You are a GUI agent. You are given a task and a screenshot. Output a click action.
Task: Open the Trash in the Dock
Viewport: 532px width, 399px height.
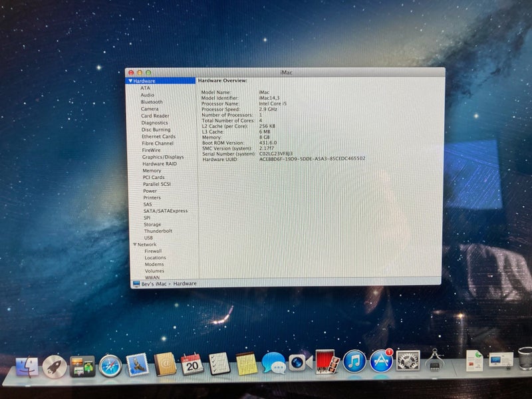click(525, 358)
